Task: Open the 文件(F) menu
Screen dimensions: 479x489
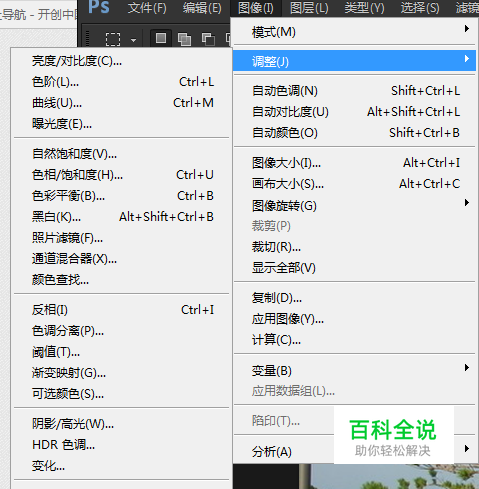Action: click(147, 7)
